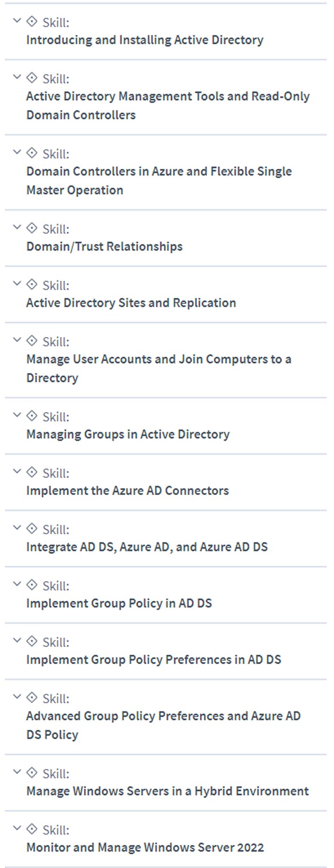Screen dimensions: 334x868
Task: Click skill diamond icon above Active Directory Sites and Replication
Action: point(32,284)
